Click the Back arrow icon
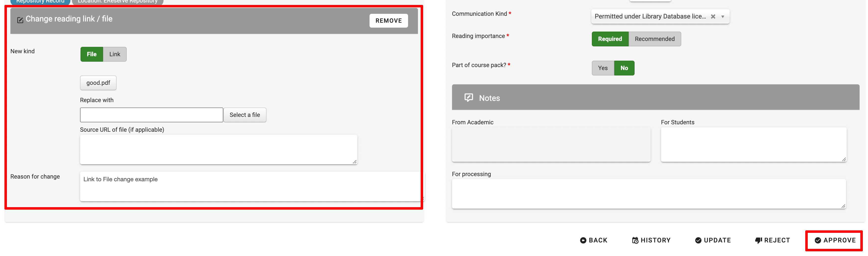The width and height of the screenshot is (868, 256). point(583,240)
